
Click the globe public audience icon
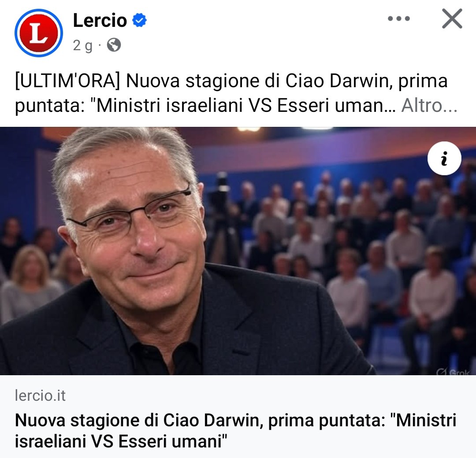coord(114,45)
